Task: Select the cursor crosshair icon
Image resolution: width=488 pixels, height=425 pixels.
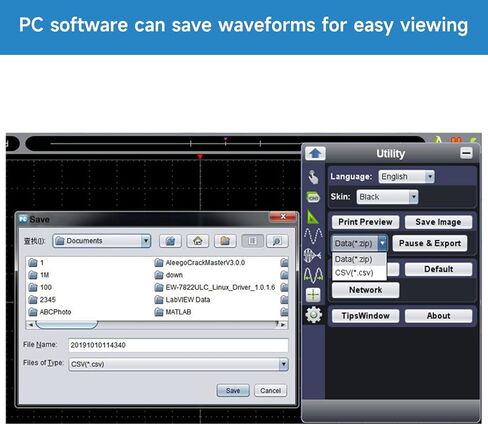Action: click(313, 295)
